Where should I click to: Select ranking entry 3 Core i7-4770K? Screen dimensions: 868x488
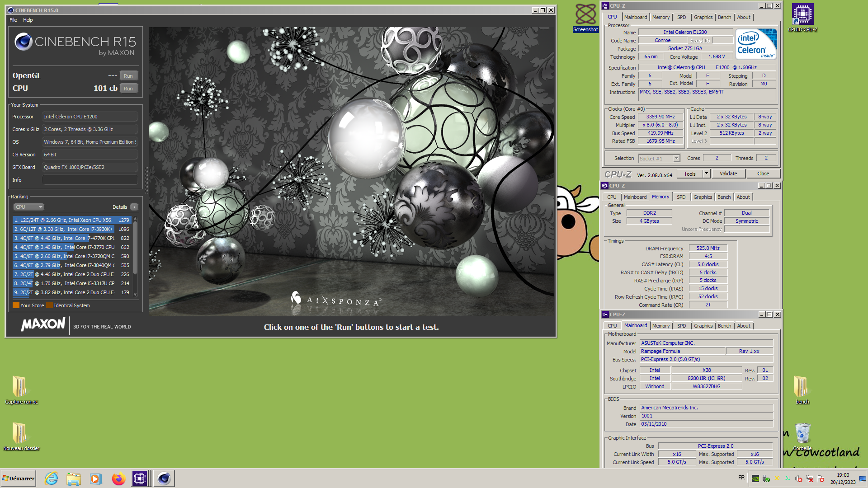tap(72, 238)
